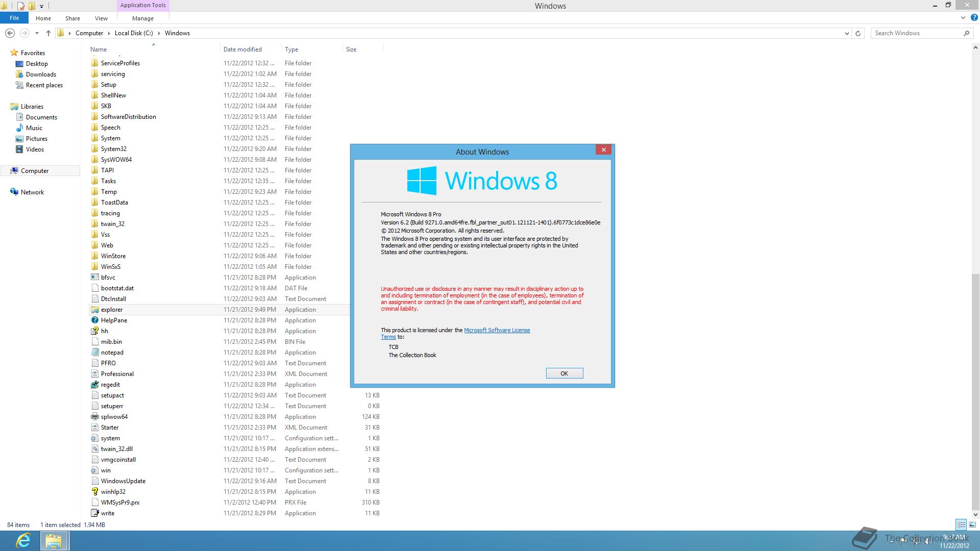Open Internet Explorer from taskbar

click(x=23, y=541)
